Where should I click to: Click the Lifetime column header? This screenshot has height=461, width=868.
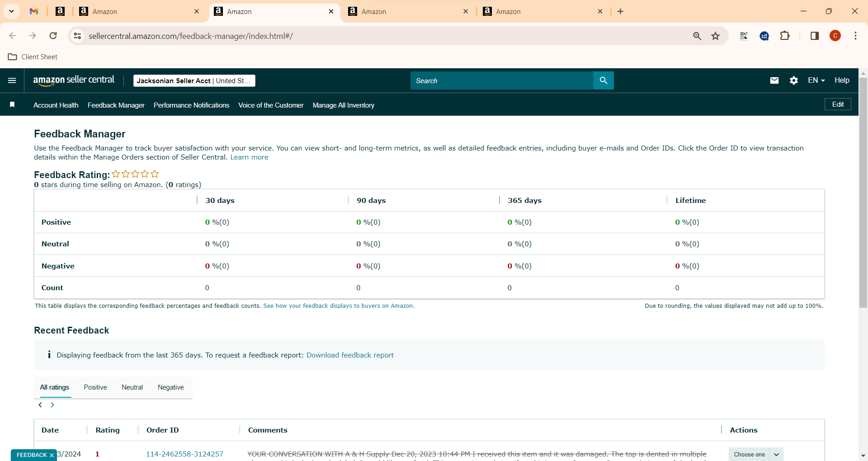(x=690, y=200)
